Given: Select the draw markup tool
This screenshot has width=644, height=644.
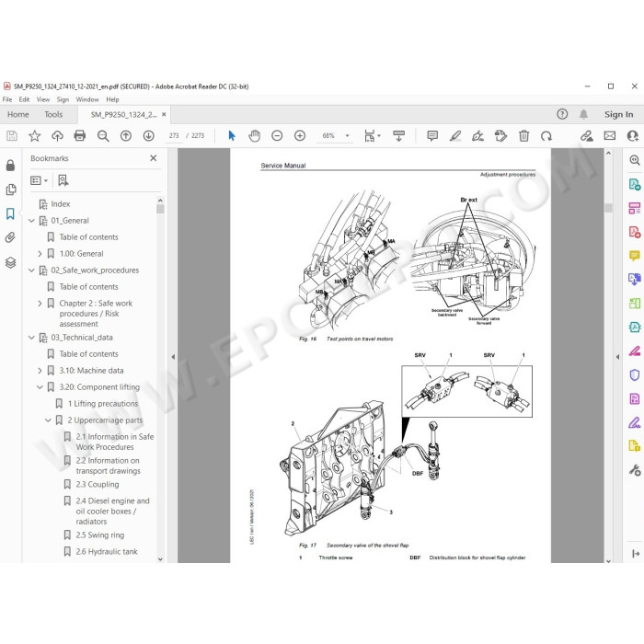Looking at the screenshot, I should pos(477,135).
